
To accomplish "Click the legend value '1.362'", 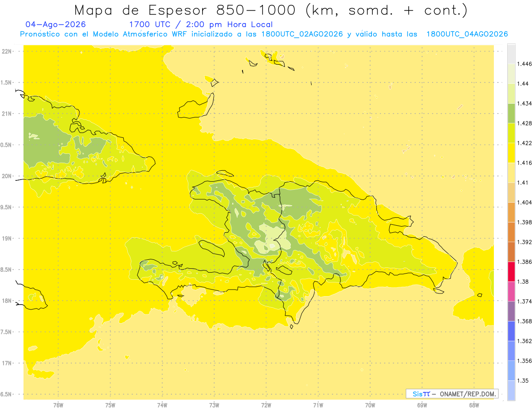I will pos(524,341).
